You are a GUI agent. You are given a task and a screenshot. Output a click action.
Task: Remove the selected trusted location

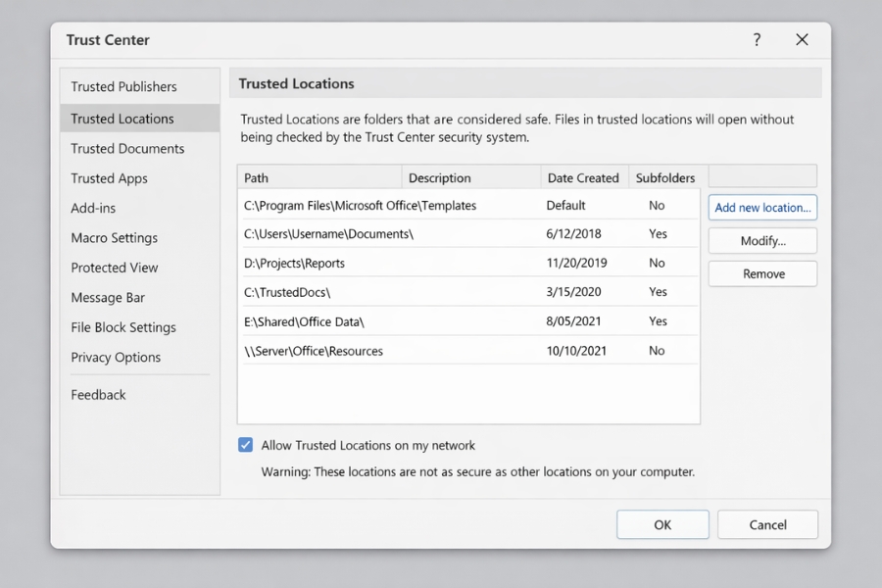pyautogui.click(x=762, y=274)
